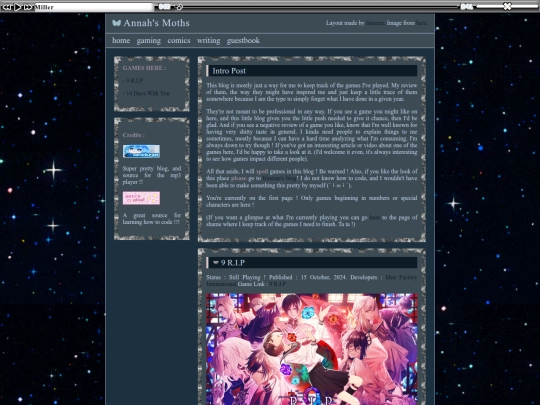Screen dimensions: 540x405
Task: Navigate to the writing section
Action: [x=208, y=41]
